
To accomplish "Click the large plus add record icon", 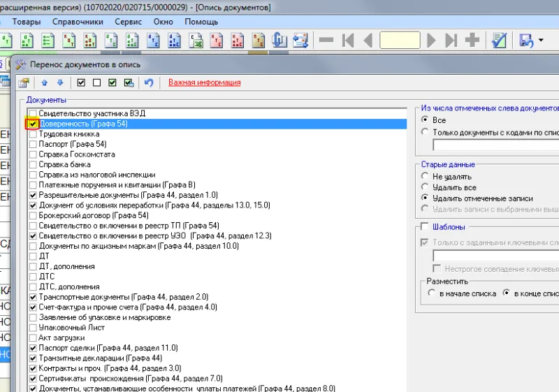I will pos(472,40).
